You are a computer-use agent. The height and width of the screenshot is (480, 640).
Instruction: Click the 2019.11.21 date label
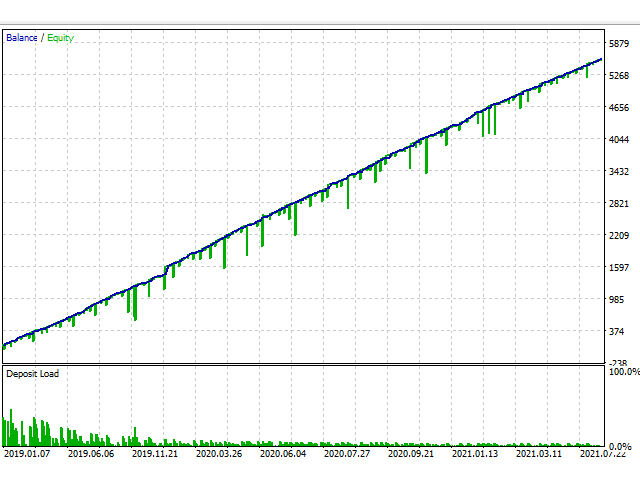tap(155, 453)
